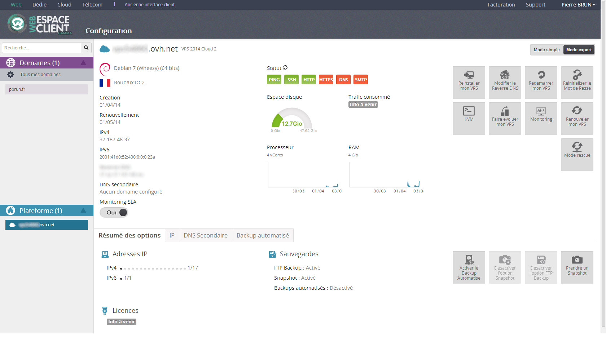The height and width of the screenshot is (364, 606).
Task: Switch to the IP tab
Action: pos(172,235)
